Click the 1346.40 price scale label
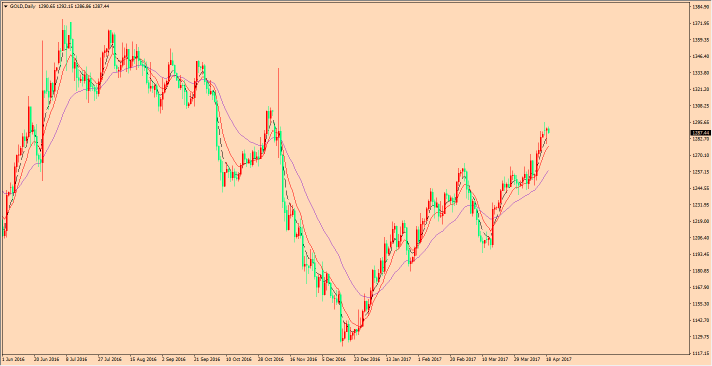Screen dimensions: 712x366 702,56
